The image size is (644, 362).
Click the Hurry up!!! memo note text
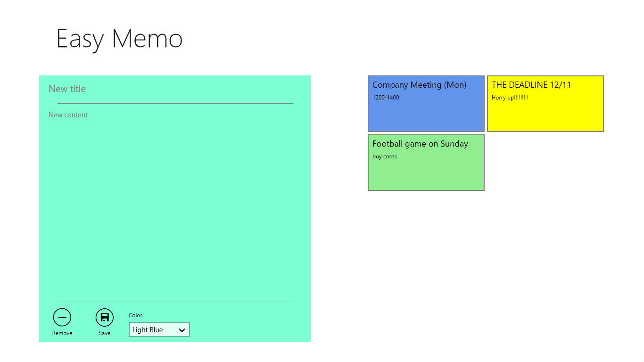[x=510, y=98]
